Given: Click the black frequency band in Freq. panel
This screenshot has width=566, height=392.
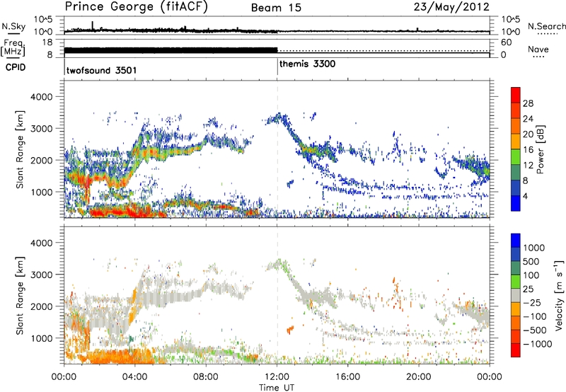Looking at the screenshot, I should click(x=171, y=50).
